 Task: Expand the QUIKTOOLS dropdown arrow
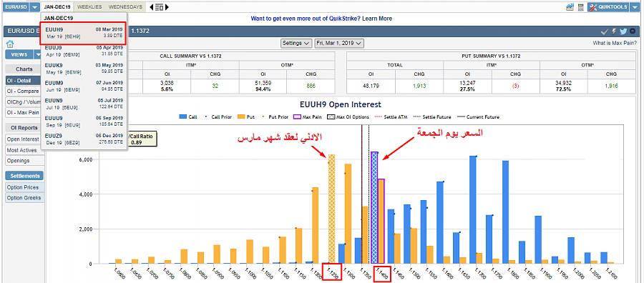pyautogui.click(x=635, y=7)
